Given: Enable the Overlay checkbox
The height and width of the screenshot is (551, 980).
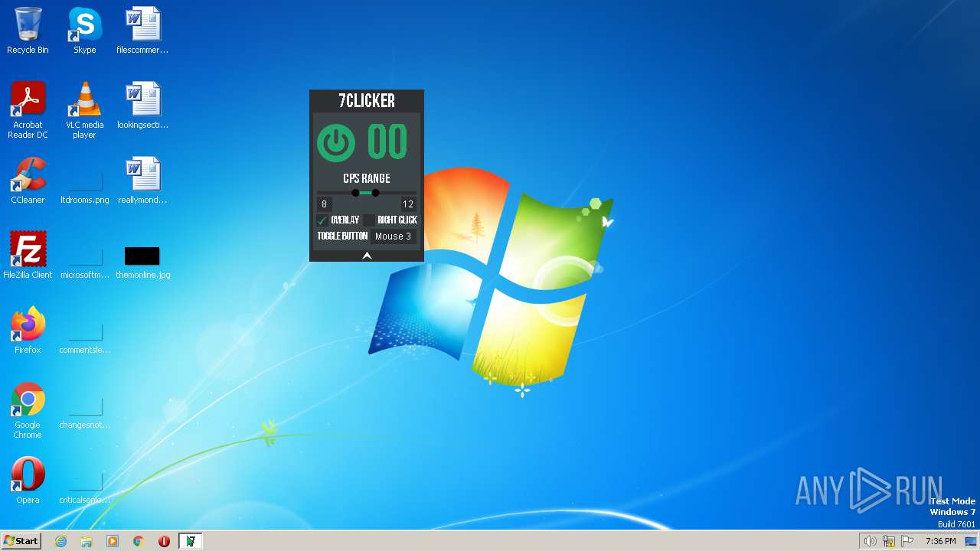Looking at the screenshot, I should [322, 220].
